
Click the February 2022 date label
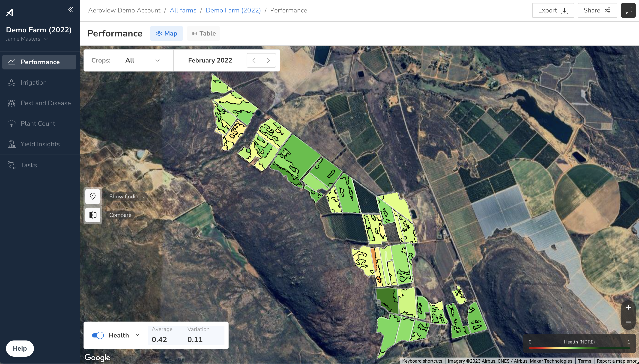point(210,60)
